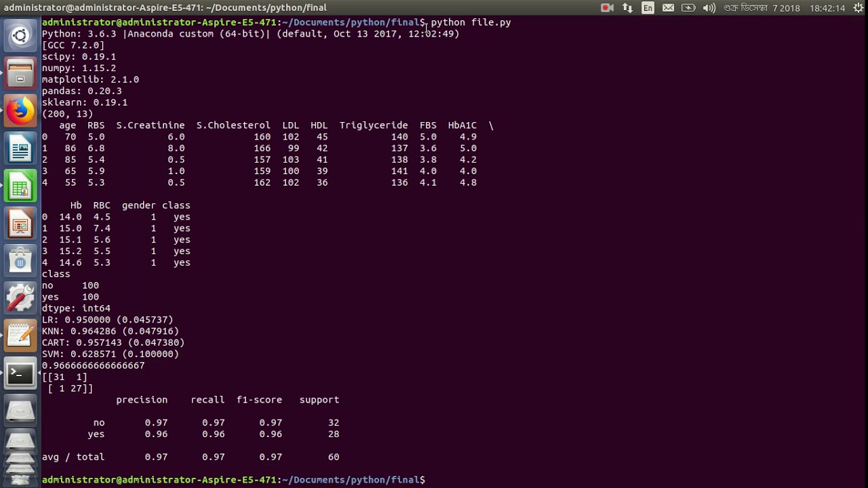The height and width of the screenshot is (488, 868).
Task: Open LibreOffice Impress presentation launcher
Action: pos(20,223)
